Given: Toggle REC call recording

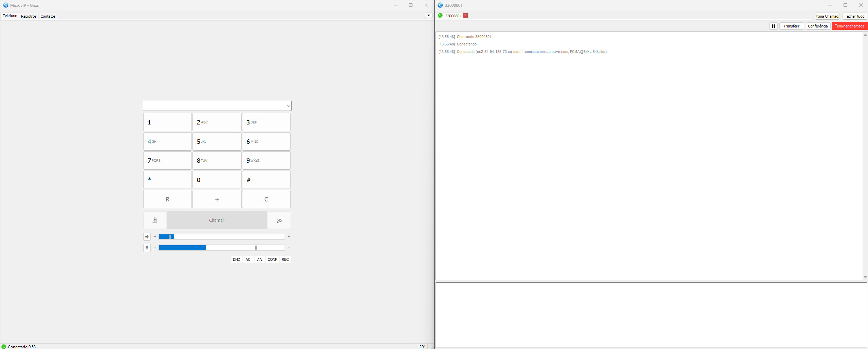Looking at the screenshot, I should click(x=285, y=259).
